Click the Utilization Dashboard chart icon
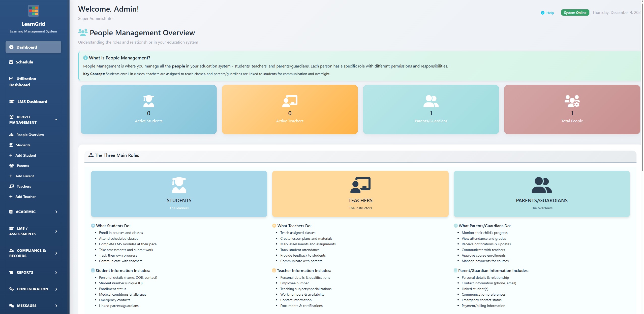 11,79
